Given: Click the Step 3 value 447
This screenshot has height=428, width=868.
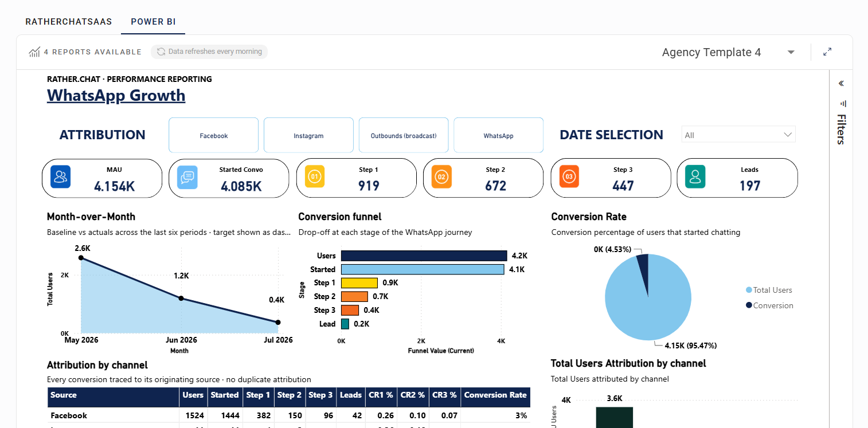Looking at the screenshot, I should (x=623, y=186).
